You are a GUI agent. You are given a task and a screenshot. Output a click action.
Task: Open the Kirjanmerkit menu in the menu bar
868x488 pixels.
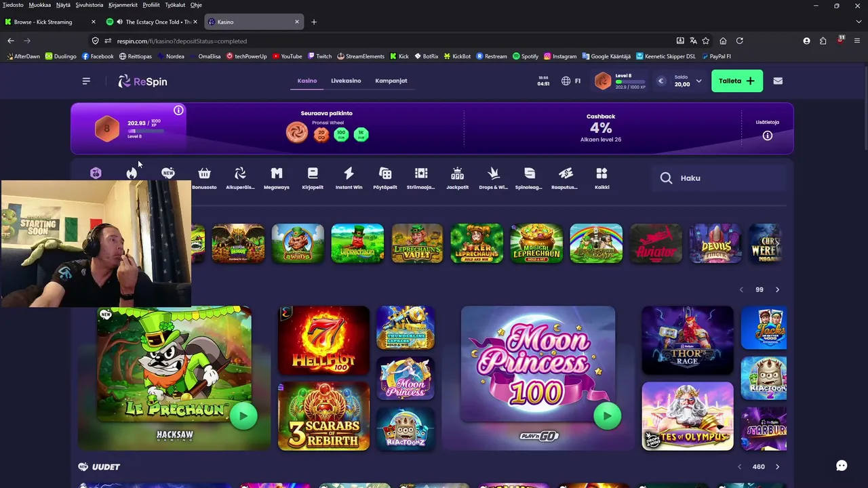click(122, 5)
